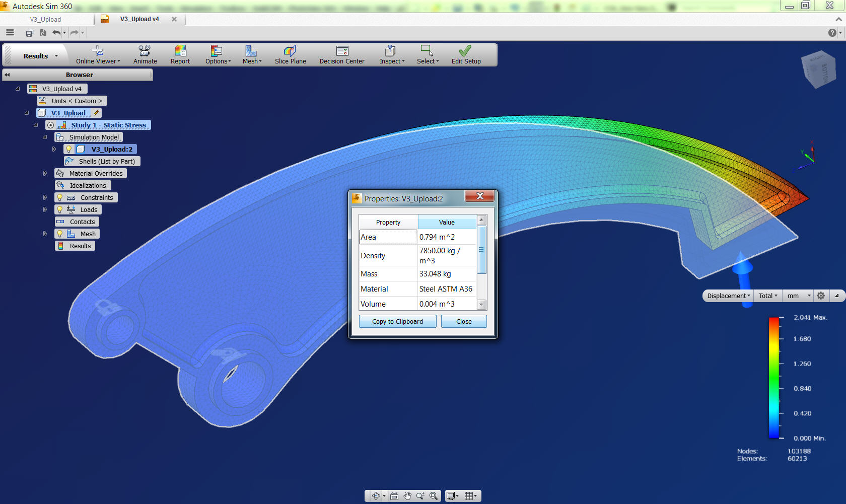The image size is (846, 504).
Task: Expand the Loads tree node
Action: 45,209
